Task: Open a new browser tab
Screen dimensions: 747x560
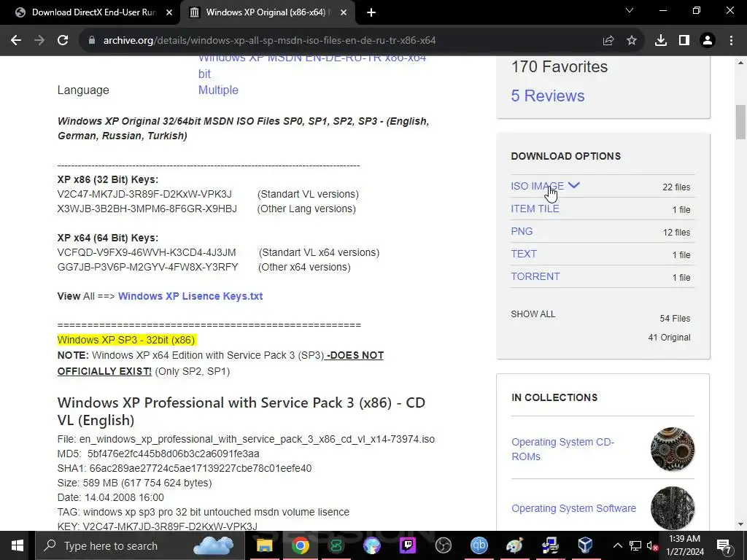Action: [371, 12]
